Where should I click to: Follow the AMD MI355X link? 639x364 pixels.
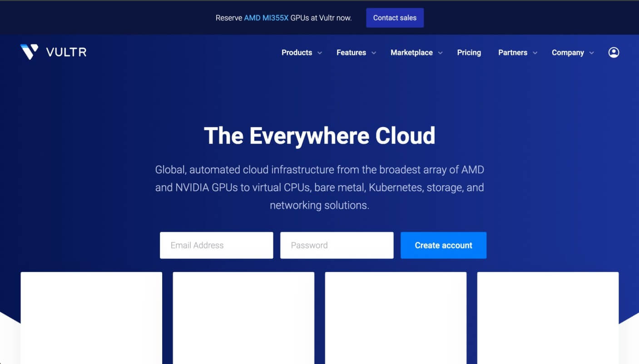coord(266,18)
